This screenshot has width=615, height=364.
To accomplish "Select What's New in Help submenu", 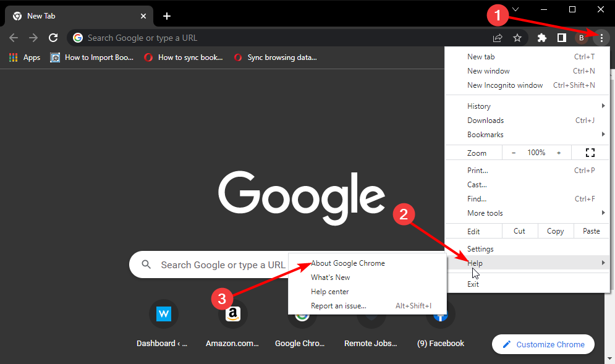I will (x=367, y=277).
